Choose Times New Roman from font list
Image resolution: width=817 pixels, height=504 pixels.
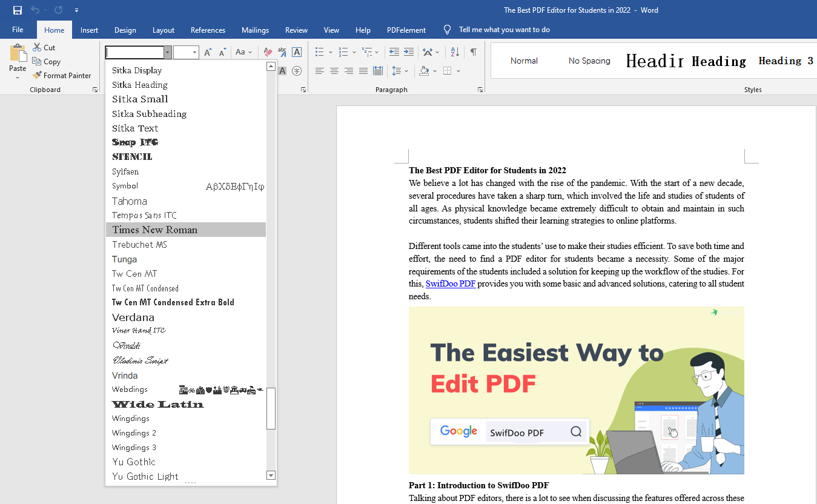186,230
